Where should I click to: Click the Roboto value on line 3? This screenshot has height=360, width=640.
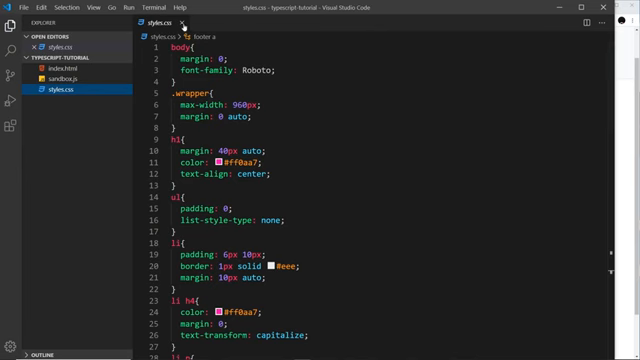(256, 70)
